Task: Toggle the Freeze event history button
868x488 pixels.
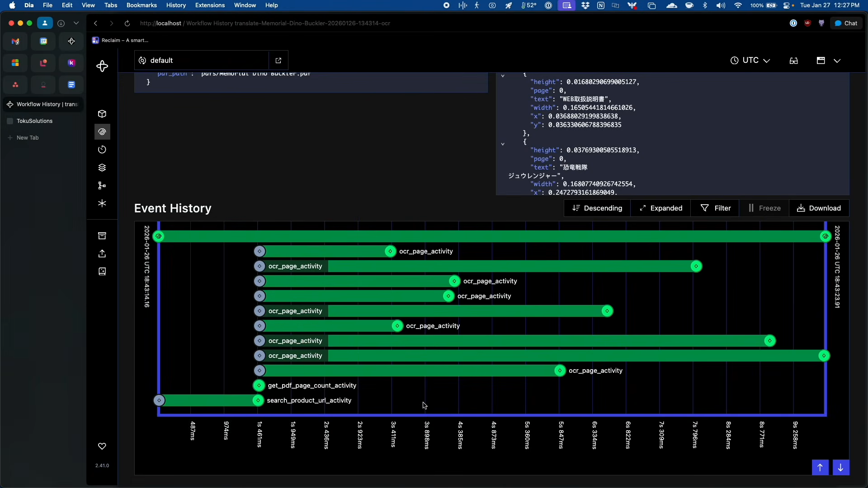Action: pos(764,208)
